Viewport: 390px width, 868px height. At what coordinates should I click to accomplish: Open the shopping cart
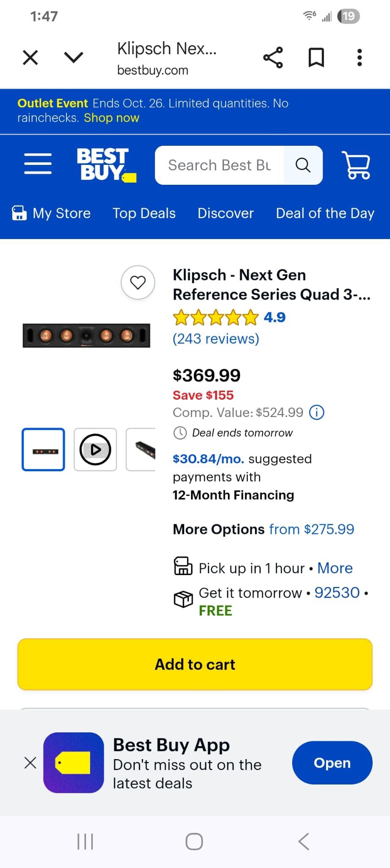click(356, 165)
